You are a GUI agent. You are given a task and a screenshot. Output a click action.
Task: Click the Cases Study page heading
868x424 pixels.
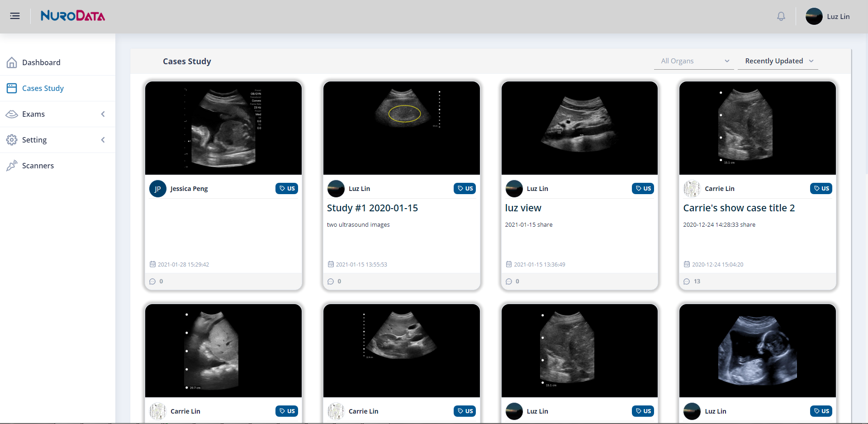[187, 62]
